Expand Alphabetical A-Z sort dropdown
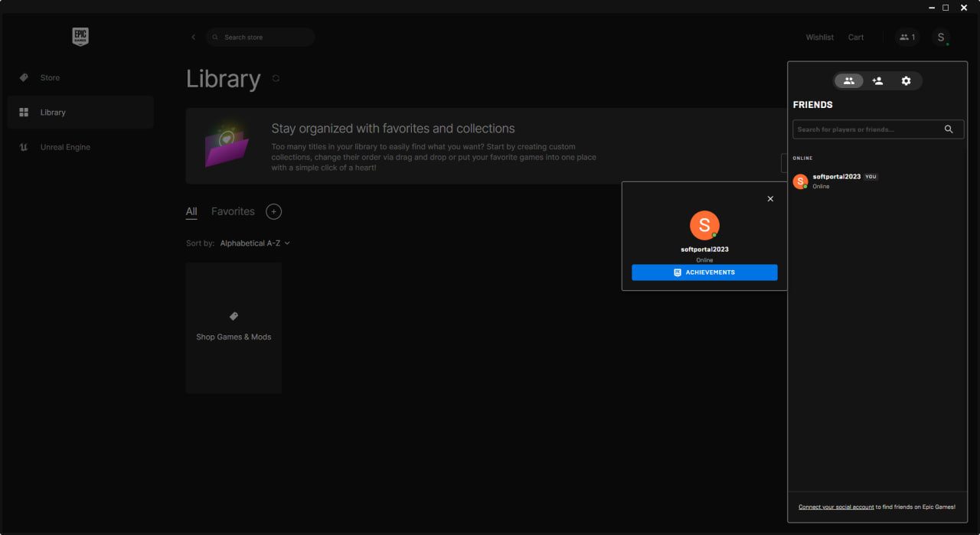 255,243
